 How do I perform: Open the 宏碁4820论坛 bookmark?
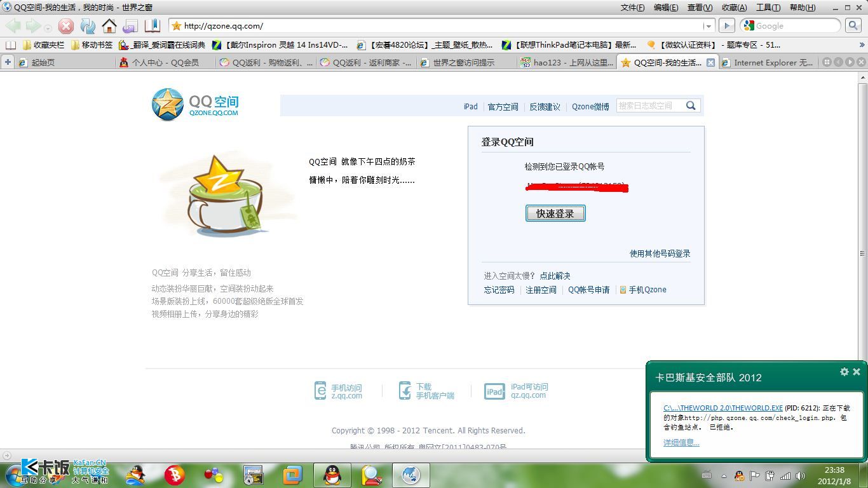[x=424, y=45]
